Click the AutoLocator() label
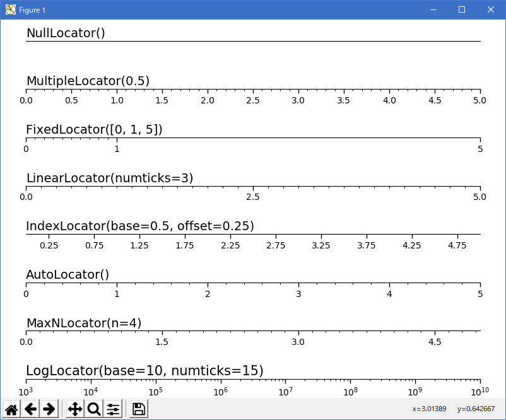Screen dimensions: 506x420 [68, 274]
